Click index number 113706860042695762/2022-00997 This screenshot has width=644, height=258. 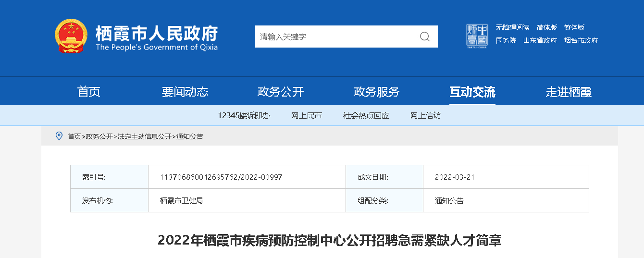[221, 177]
